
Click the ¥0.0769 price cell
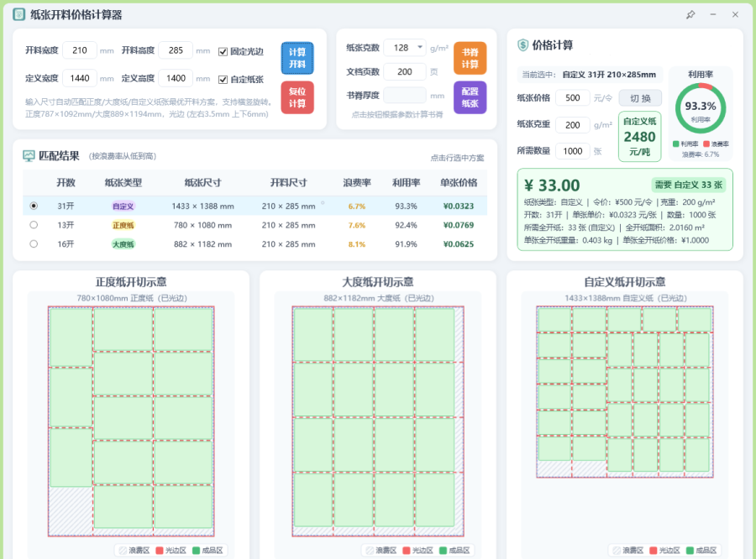(459, 225)
